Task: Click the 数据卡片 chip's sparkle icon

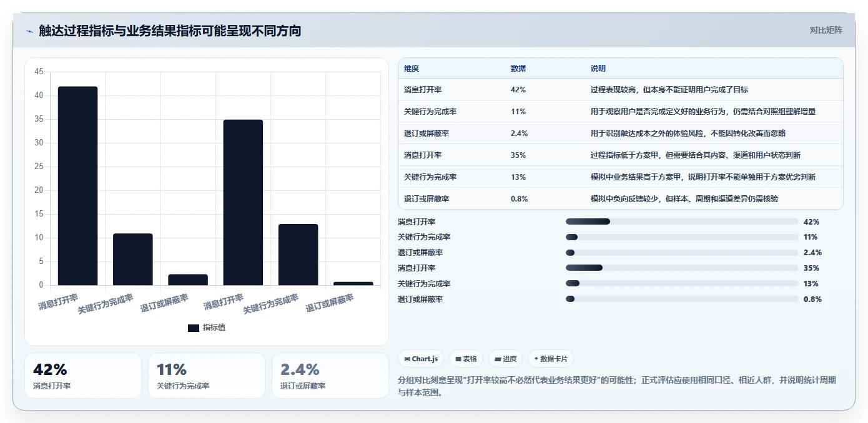Action: (x=536, y=359)
